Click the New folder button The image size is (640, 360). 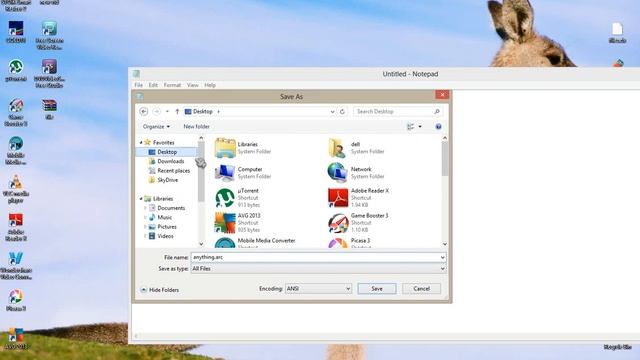(196, 127)
